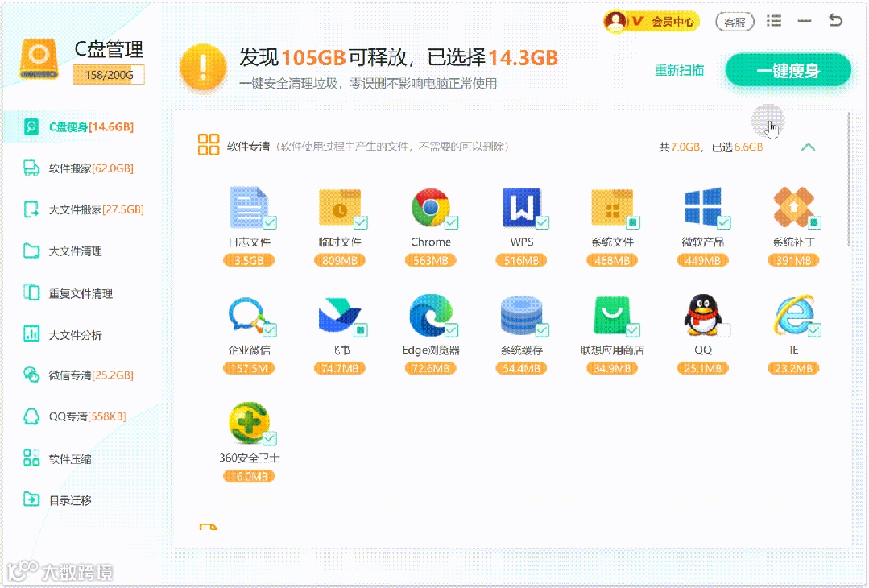
Task: Click the Chrome browser icon
Action: (431, 207)
